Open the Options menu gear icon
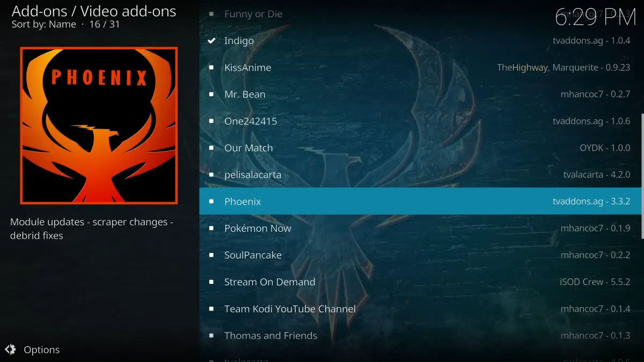The image size is (644, 362). (x=10, y=350)
